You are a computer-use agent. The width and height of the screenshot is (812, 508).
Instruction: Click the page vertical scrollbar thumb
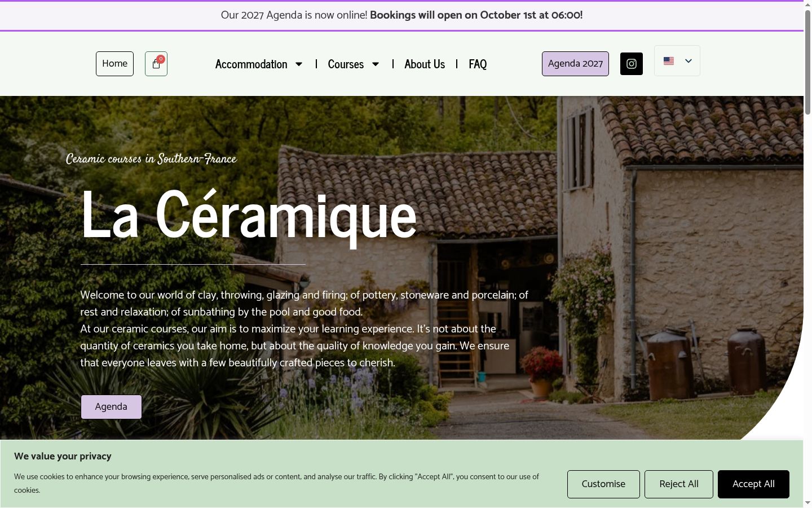(x=807, y=62)
